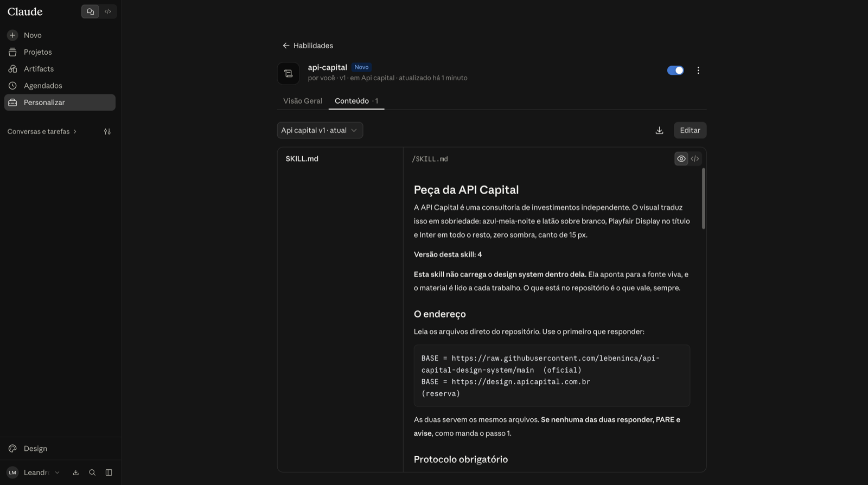Expand Conversas e tarefas section
Viewport: 868px width, 485px height.
(42, 131)
